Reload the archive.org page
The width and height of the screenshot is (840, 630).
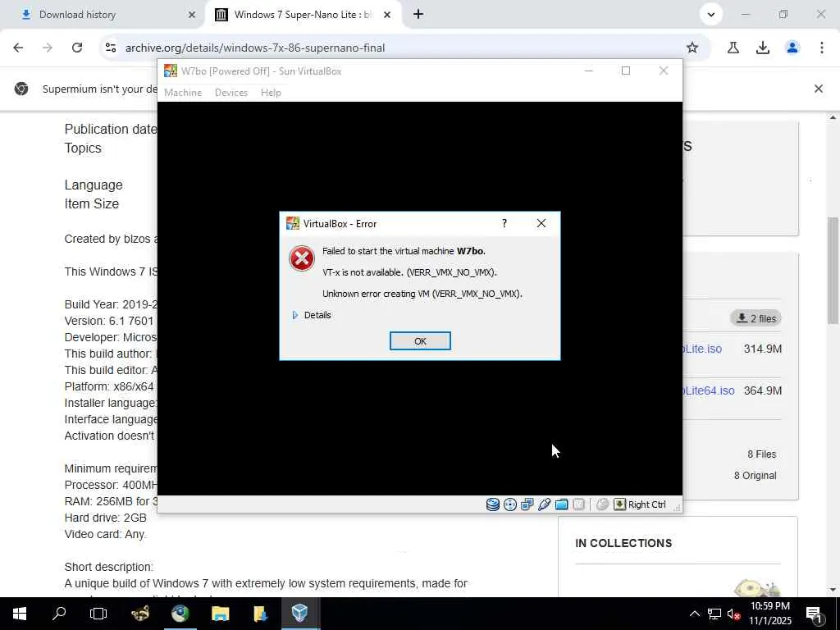coord(77,48)
